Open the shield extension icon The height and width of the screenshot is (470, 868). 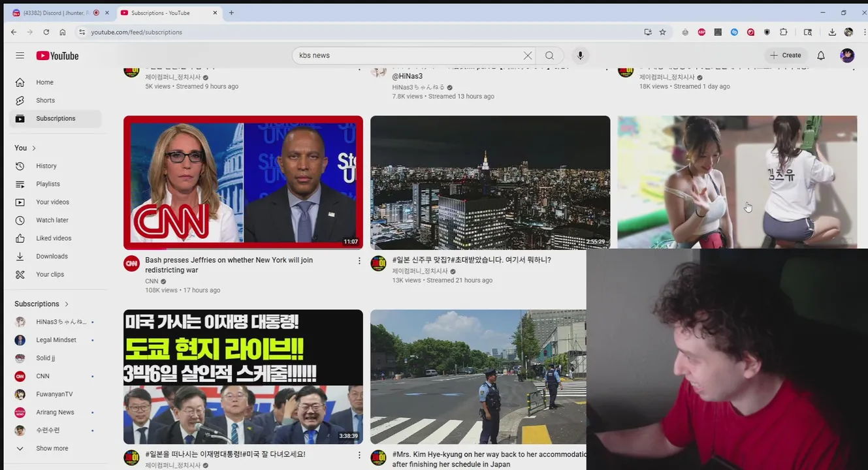[x=767, y=32]
